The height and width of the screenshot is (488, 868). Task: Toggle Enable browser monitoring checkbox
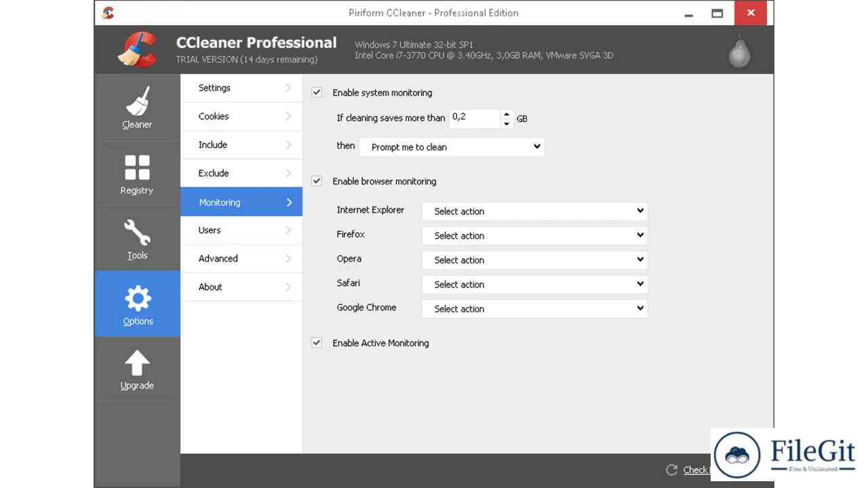tap(317, 181)
